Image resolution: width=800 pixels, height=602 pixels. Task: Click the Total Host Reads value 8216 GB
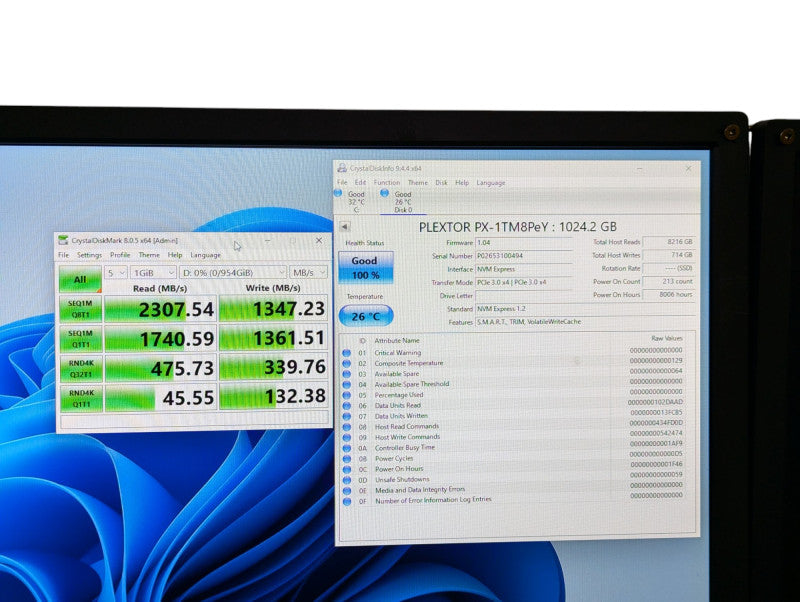pyautogui.click(x=669, y=242)
